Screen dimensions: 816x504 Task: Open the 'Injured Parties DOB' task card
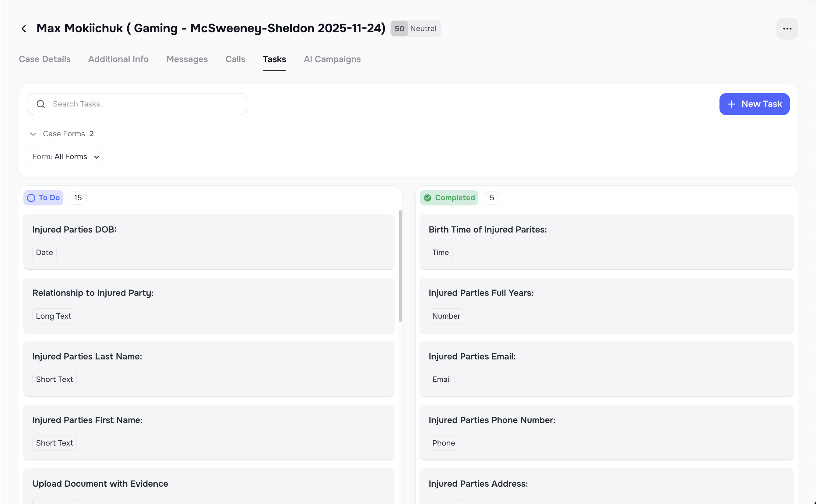(x=209, y=242)
